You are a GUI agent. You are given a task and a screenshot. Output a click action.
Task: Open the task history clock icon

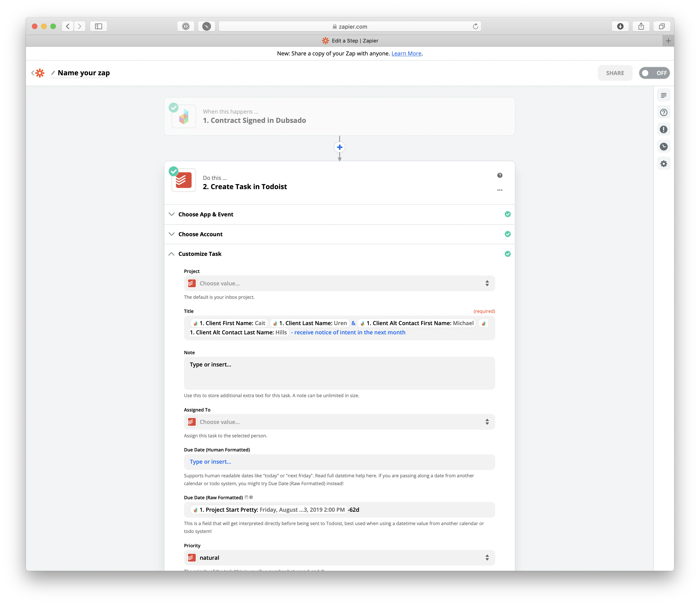664,147
